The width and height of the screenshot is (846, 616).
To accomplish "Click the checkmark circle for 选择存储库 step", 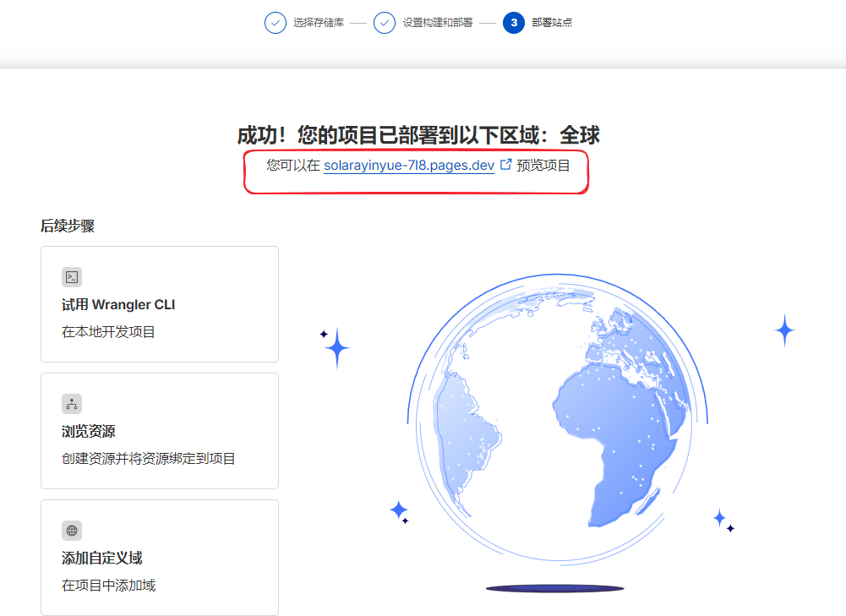I will pos(276,23).
